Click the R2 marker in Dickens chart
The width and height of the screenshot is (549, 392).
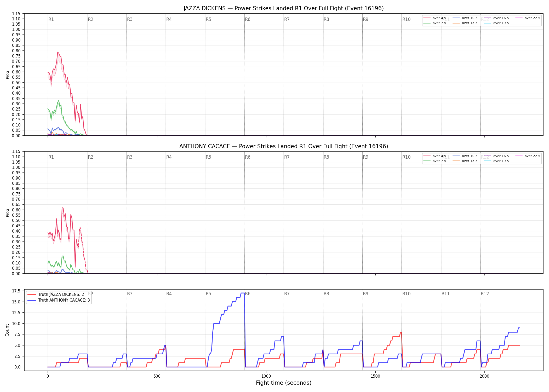click(x=90, y=19)
